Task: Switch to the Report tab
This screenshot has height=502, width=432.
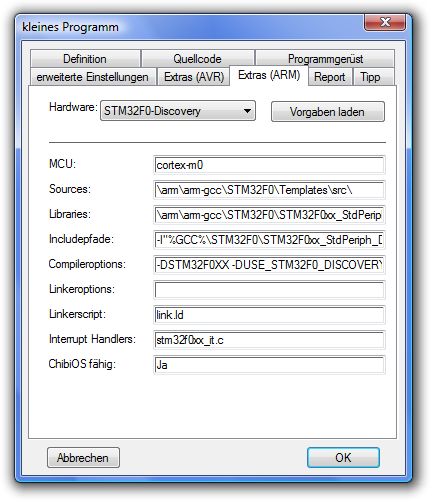Action: 330,77
